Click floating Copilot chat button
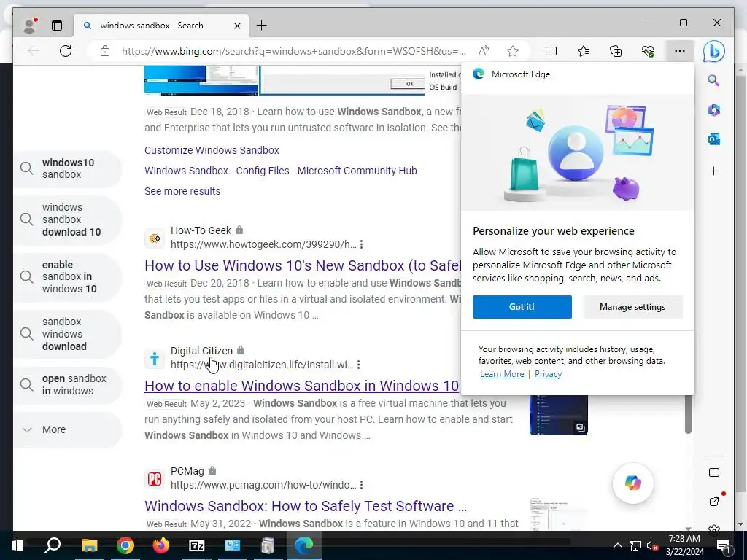 point(632,483)
